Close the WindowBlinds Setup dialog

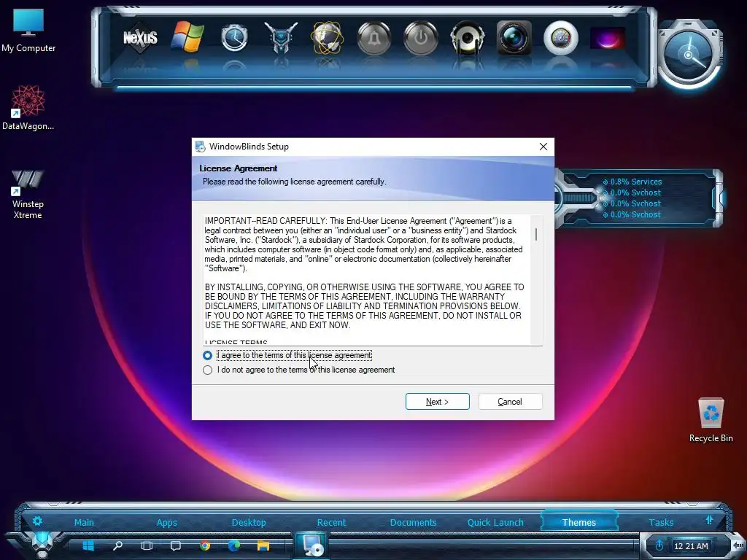543,147
